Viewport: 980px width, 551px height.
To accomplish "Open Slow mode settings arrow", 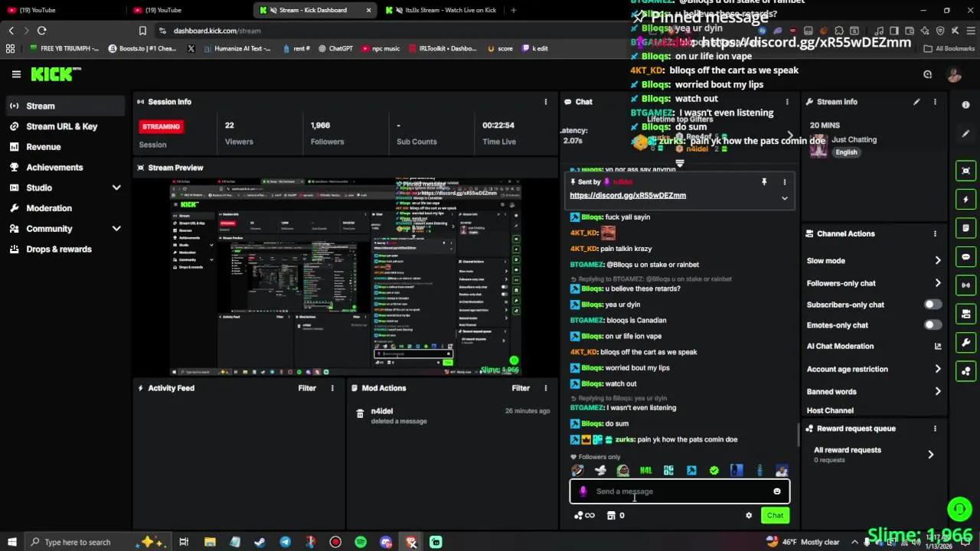I will (937, 261).
